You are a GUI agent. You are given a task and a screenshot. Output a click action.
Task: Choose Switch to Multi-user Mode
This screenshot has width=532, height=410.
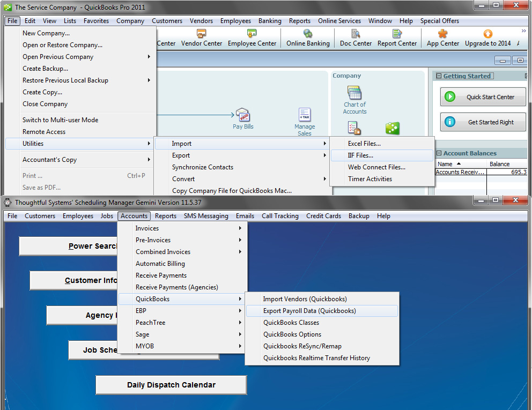[x=80, y=120]
